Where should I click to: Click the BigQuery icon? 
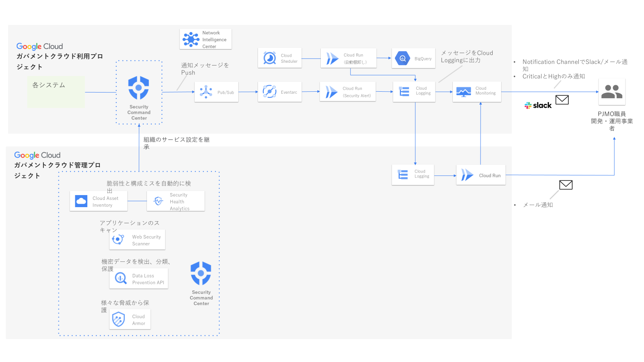pyautogui.click(x=402, y=58)
